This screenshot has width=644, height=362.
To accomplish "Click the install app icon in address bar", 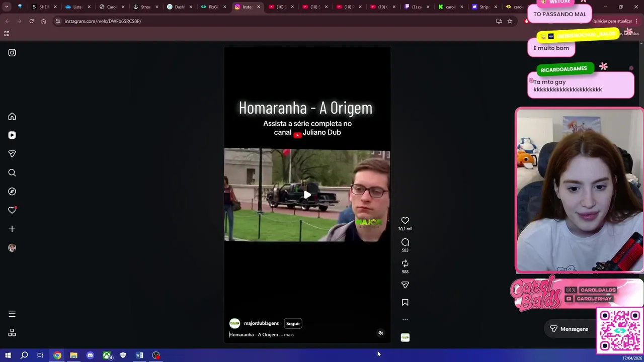I will [x=499, y=21].
